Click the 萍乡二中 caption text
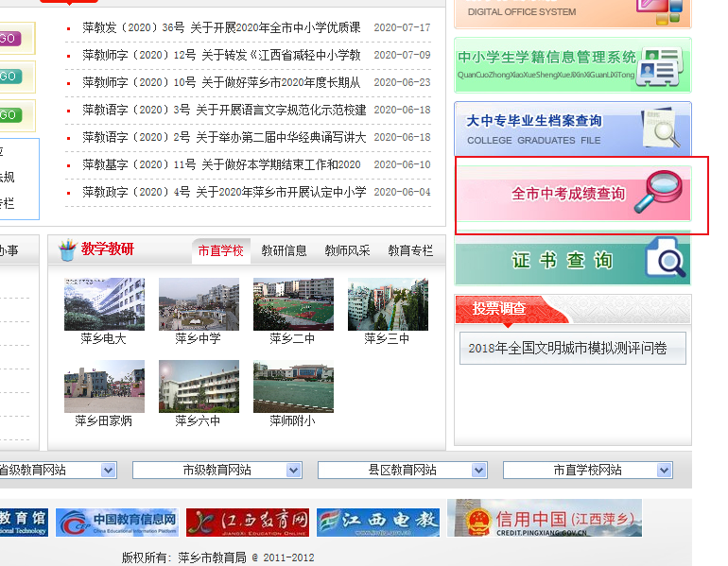The height and width of the screenshot is (566, 728). click(292, 338)
